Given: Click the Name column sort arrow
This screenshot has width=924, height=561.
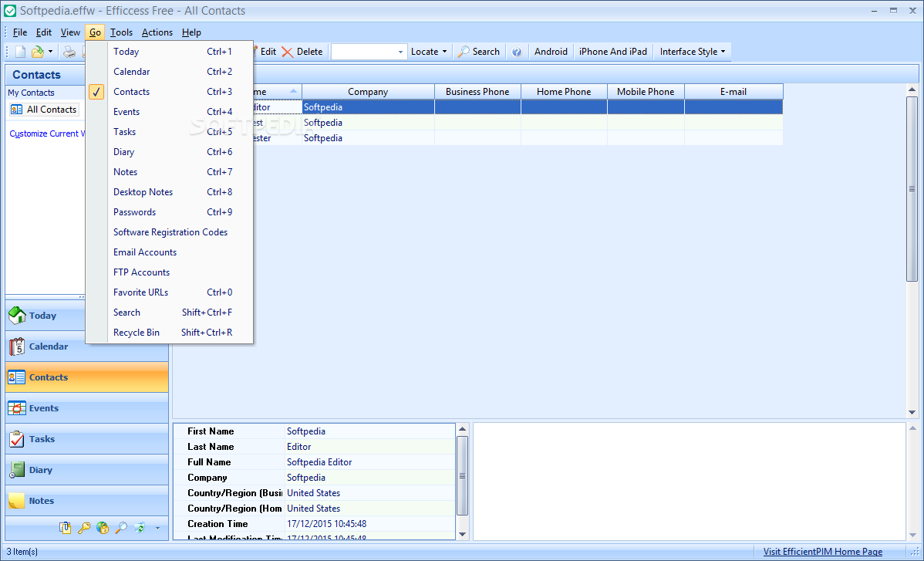Looking at the screenshot, I should pos(293,91).
